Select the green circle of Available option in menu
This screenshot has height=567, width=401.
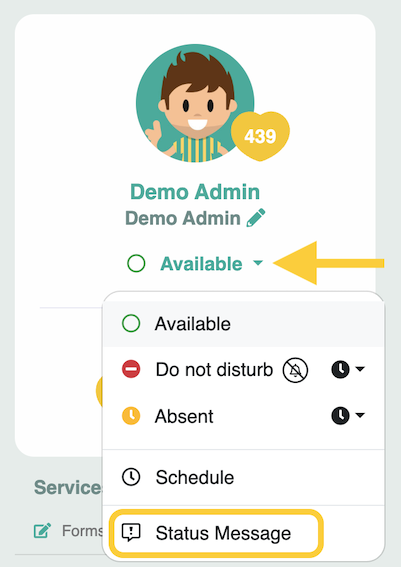click(131, 323)
